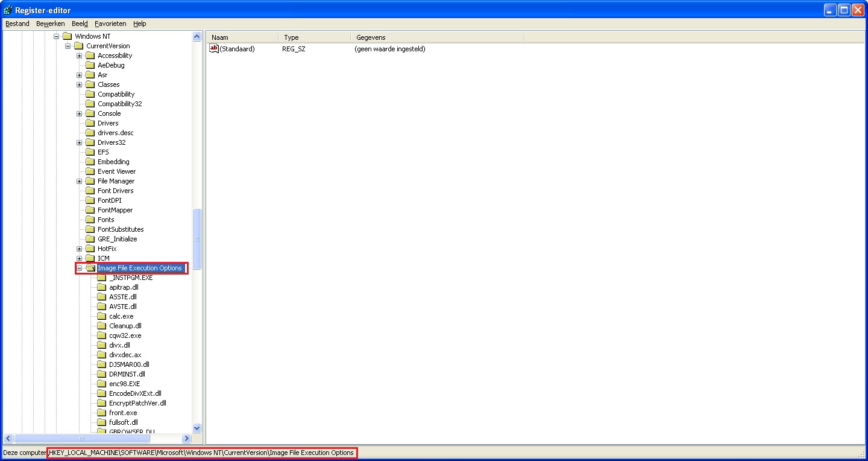Expand the File Manager key
868x461 pixels.
79,181
